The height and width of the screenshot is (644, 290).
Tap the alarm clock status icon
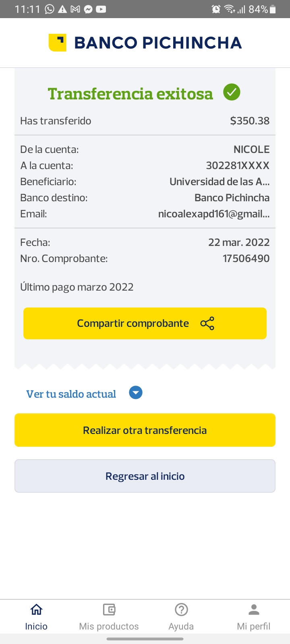[216, 9]
